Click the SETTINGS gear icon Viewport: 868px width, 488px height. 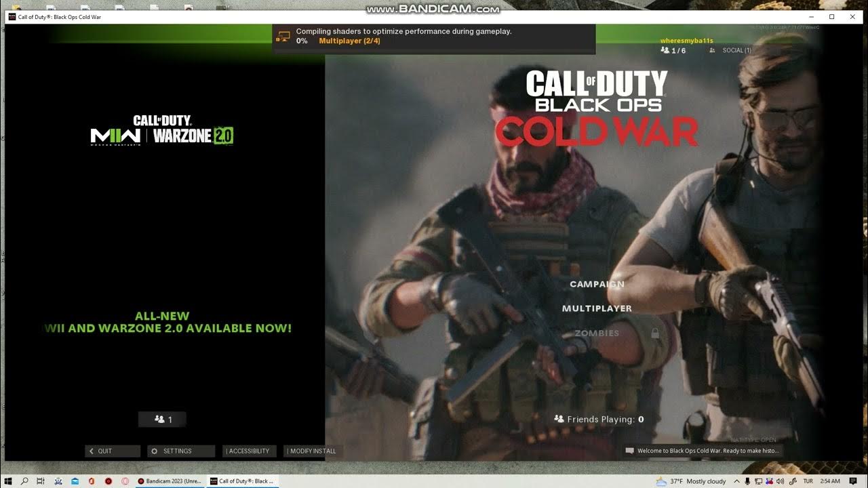pyautogui.click(x=154, y=451)
